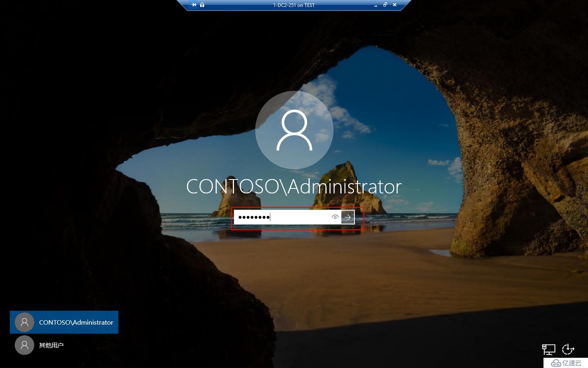Click 其他用户 avatar icon
Screen dimensions: 588x368
pos(24,345)
